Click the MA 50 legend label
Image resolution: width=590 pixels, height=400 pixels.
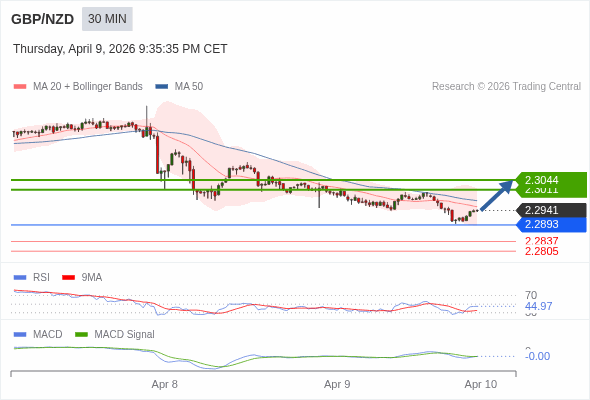click(x=189, y=87)
